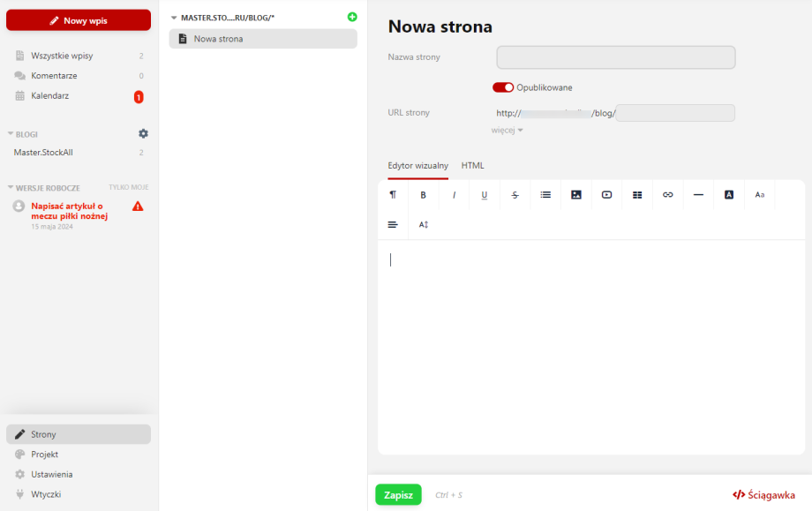This screenshot has width=812, height=511.
Task: Switch to the HTML tab
Action: point(472,165)
